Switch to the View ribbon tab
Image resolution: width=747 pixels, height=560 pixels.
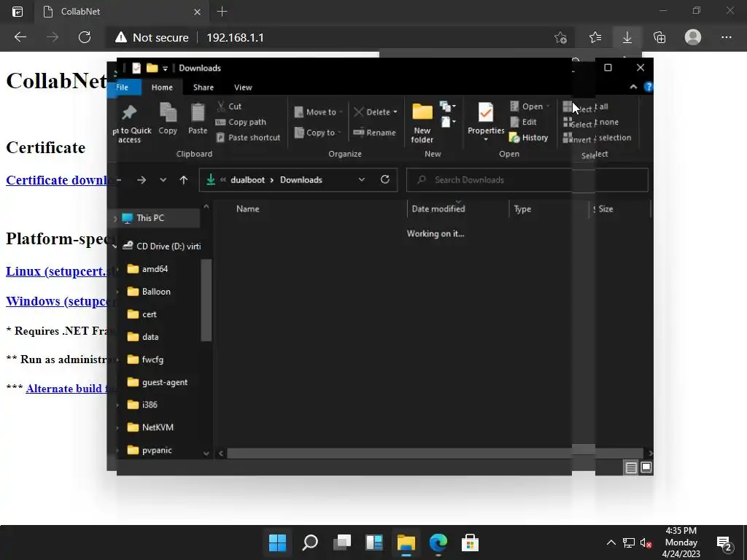(x=243, y=87)
